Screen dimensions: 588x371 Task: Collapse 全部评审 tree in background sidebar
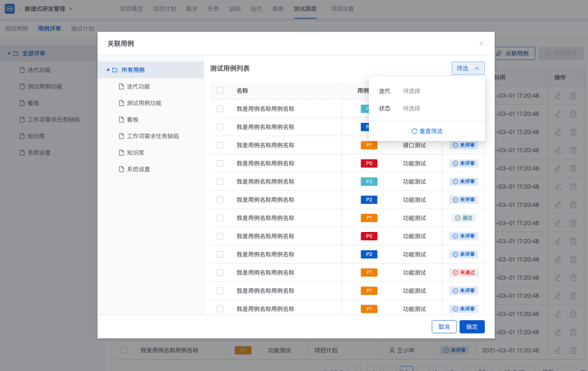(8, 53)
